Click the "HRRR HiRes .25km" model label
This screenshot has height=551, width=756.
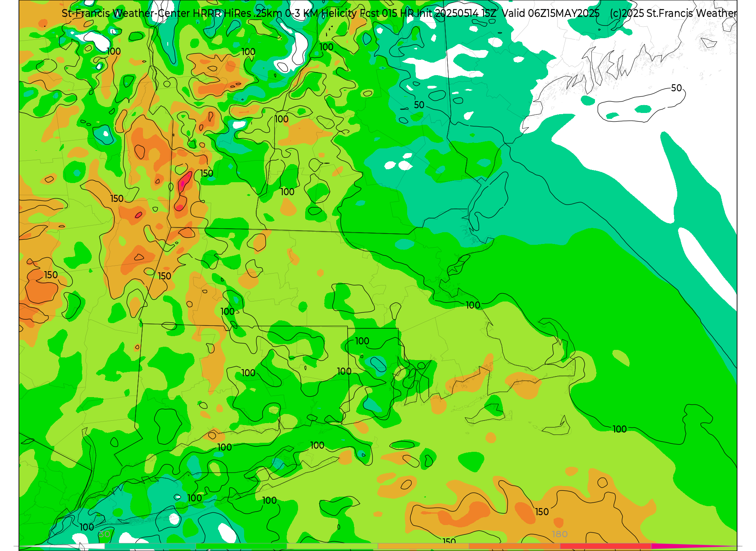[237, 13]
